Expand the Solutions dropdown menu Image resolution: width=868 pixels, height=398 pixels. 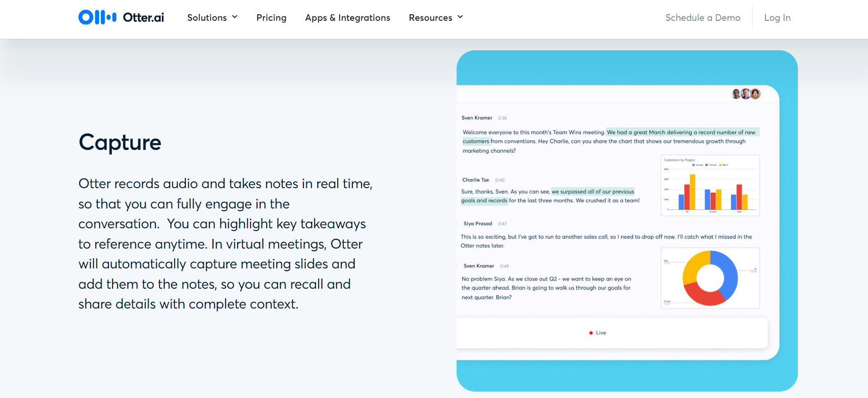207,18
